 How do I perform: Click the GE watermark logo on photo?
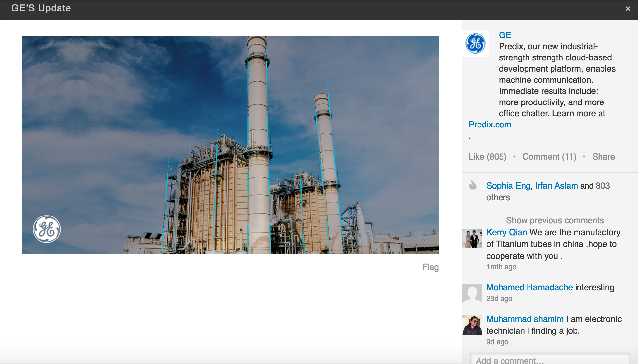(x=47, y=229)
